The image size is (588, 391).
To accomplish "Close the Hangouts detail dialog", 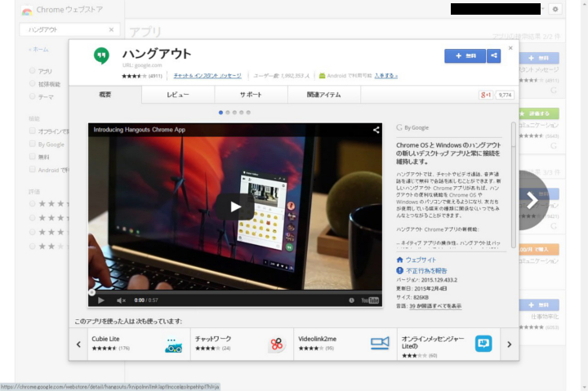I will pos(510,48).
